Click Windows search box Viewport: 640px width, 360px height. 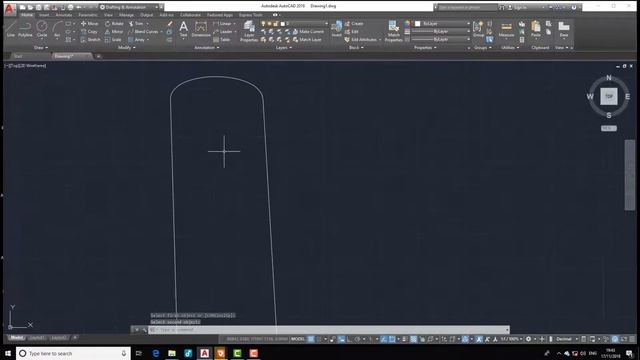[73, 353]
